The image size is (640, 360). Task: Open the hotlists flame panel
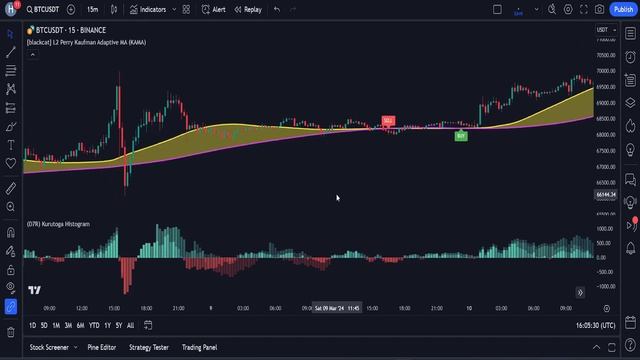tap(630, 126)
